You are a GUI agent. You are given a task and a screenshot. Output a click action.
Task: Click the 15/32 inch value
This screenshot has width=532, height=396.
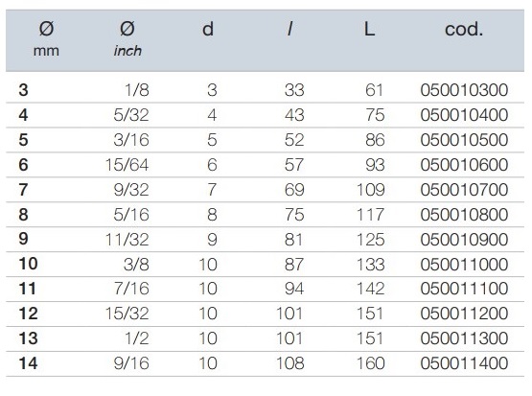click(x=127, y=314)
